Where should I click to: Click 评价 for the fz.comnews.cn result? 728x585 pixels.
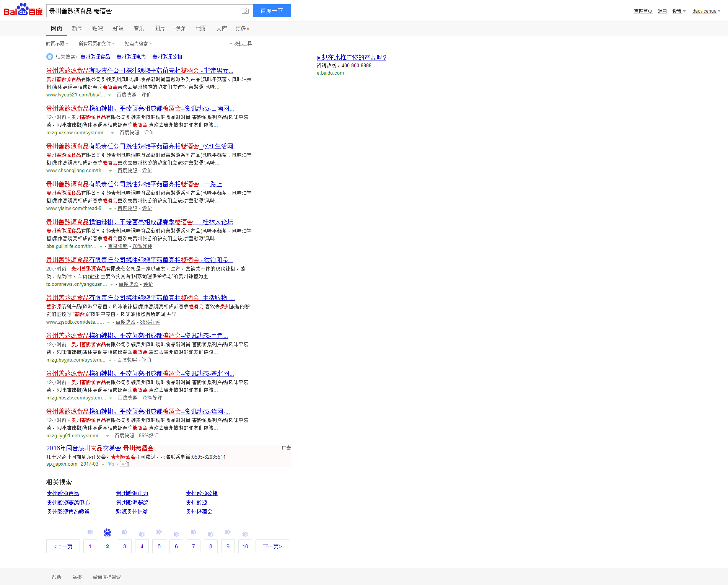click(148, 284)
